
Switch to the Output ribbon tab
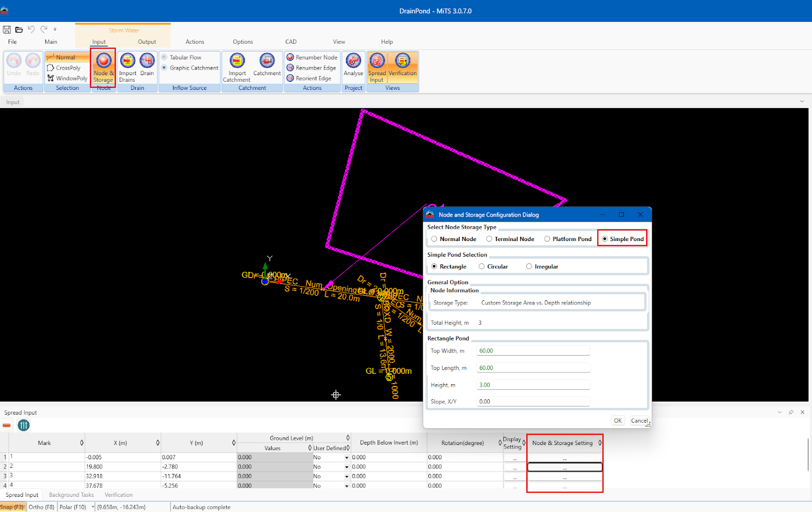pos(147,42)
